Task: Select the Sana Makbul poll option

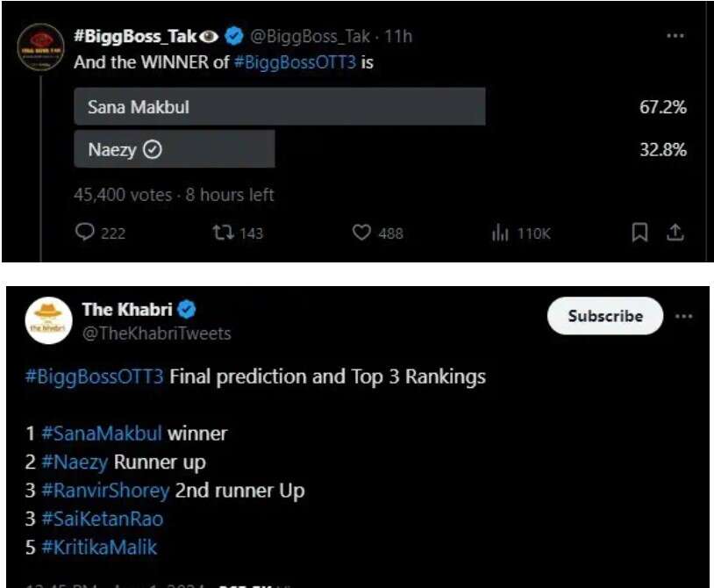Action: (280, 107)
